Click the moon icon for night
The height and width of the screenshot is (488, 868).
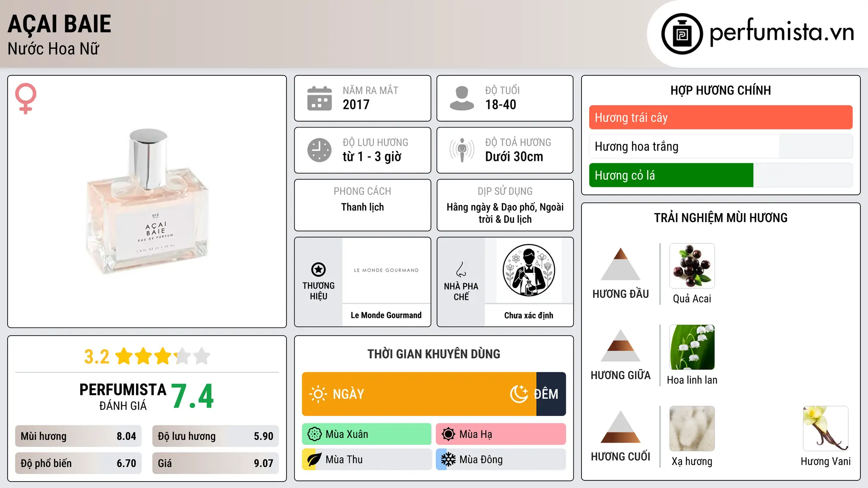click(x=519, y=394)
